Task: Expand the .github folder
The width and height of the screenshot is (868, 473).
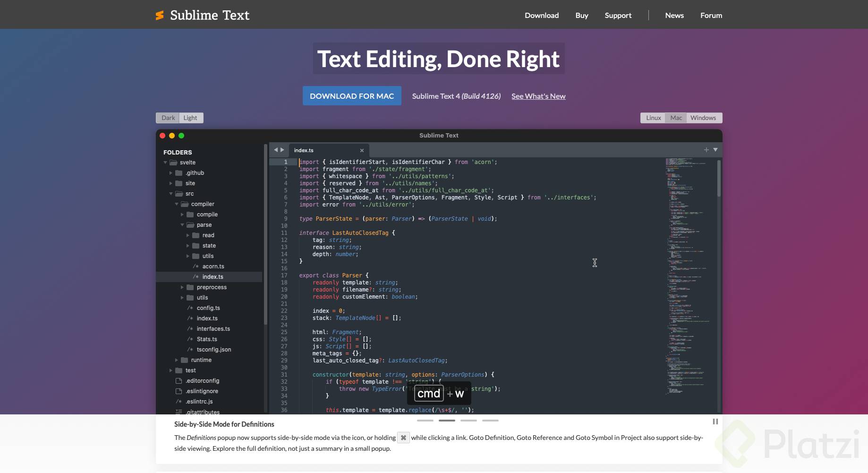Action: point(171,173)
